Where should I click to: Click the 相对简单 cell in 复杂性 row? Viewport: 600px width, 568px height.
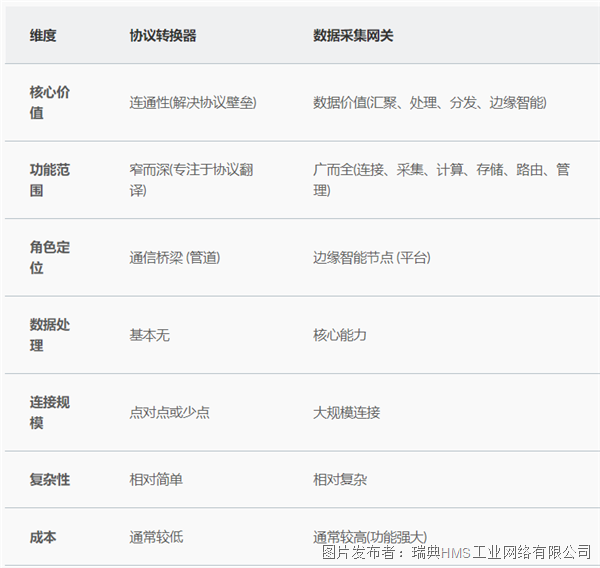pos(156,480)
